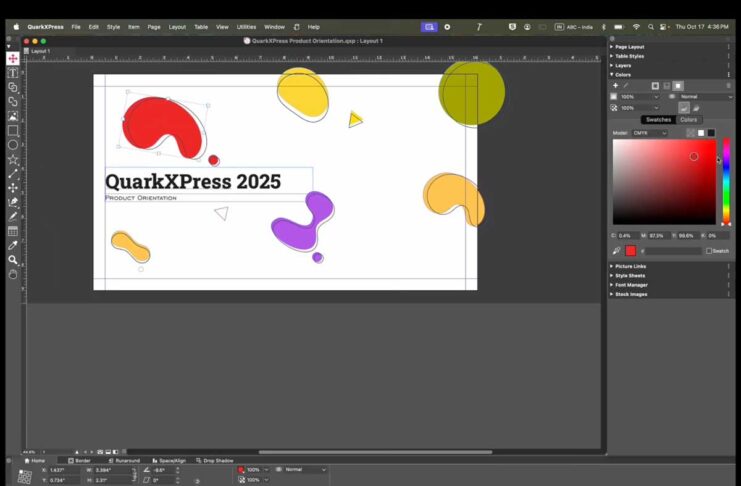Open the opacity 100% dropdown in Colors panel
The width and height of the screenshot is (741, 486).
pyautogui.click(x=639, y=108)
